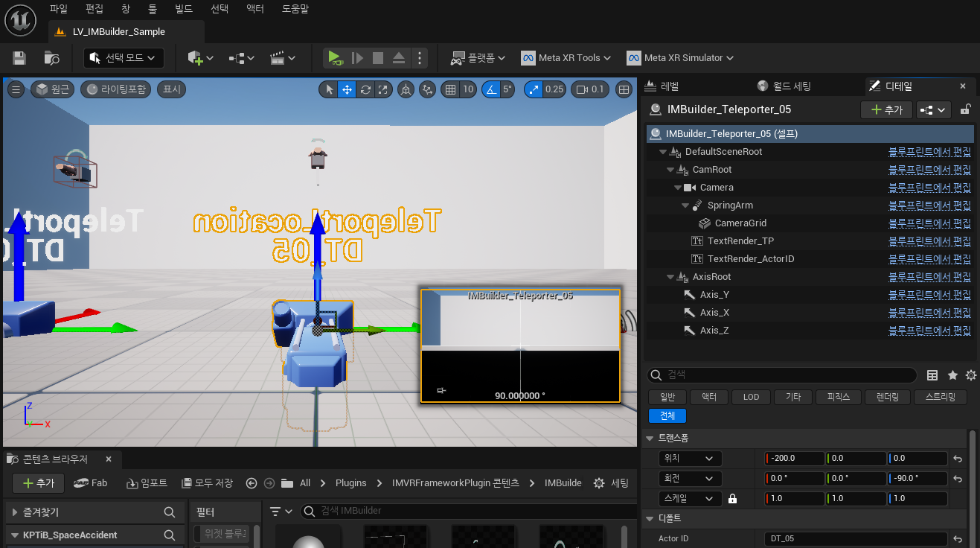Viewport: 980px width, 548px height.
Task: Click the Actor ID input field
Action: 855,538
